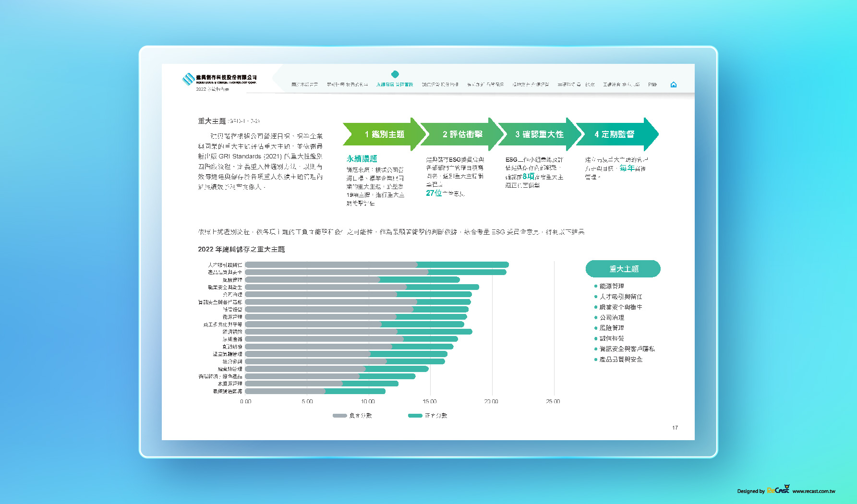857x504 pixels.
Task: Click the 人才吸引與留任 chart bar label
Action: (x=225, y=265)
